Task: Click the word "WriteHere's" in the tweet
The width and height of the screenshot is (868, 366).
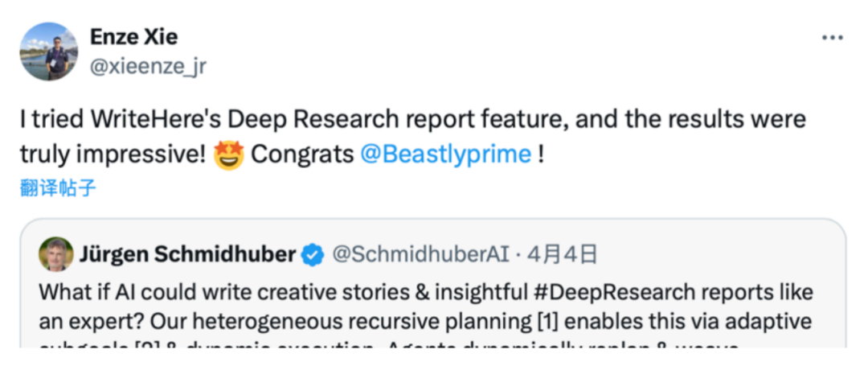Action: click(152, 119)
